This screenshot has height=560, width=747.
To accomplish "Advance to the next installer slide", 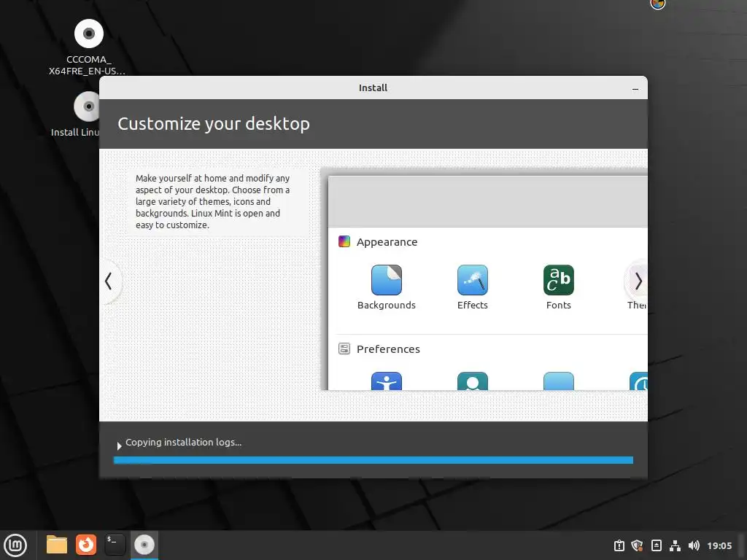I will tap(638, 281).
